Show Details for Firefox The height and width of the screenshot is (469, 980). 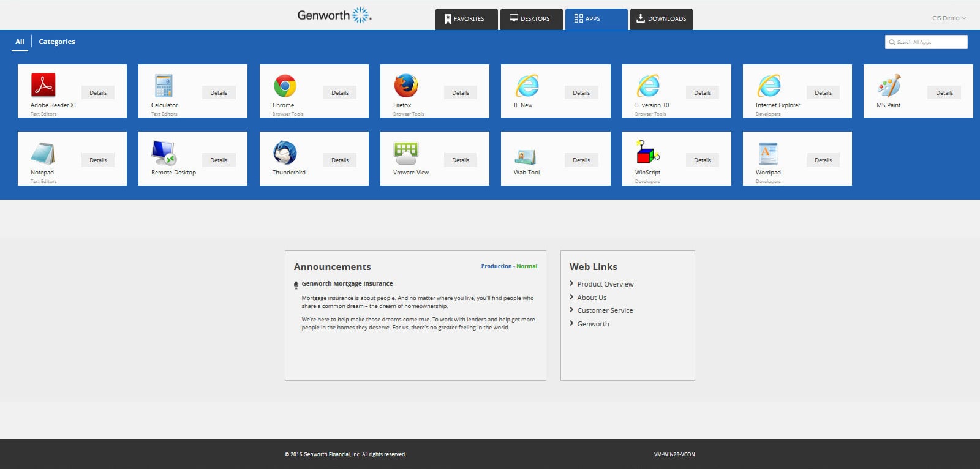[461, 93]
